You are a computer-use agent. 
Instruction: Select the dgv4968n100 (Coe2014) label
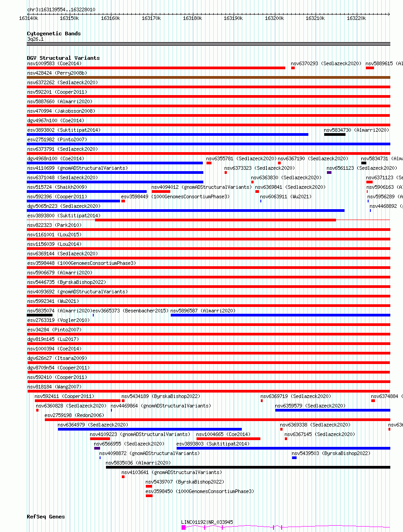(56, 158)
